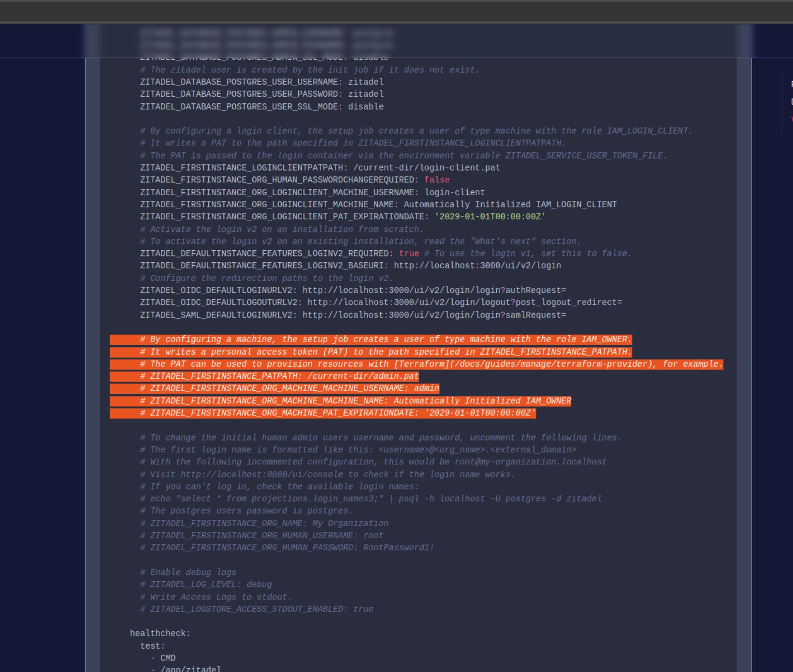Click the 'disable' value of USER_SSL_MODE
This screenshot has width=793, height=672.
pos(366,107)
